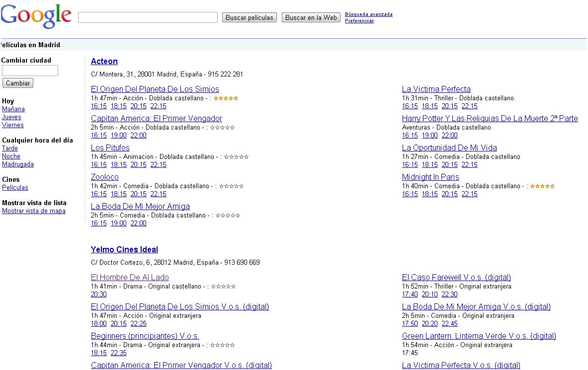Click the Google logo
588x370 pixels.
pos(36,16)
